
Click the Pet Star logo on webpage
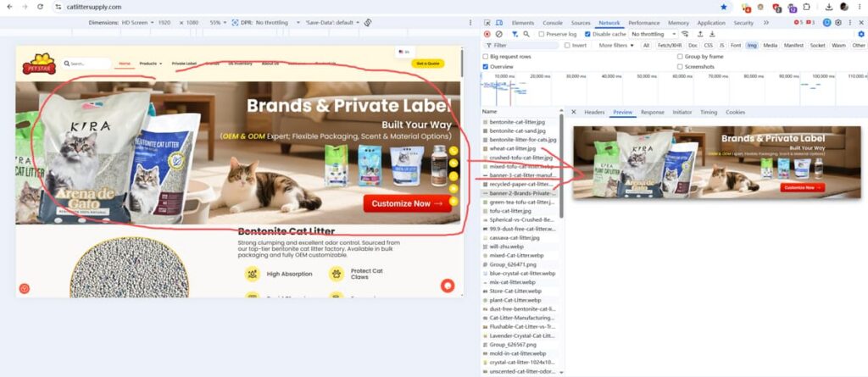tap(39, 64)
